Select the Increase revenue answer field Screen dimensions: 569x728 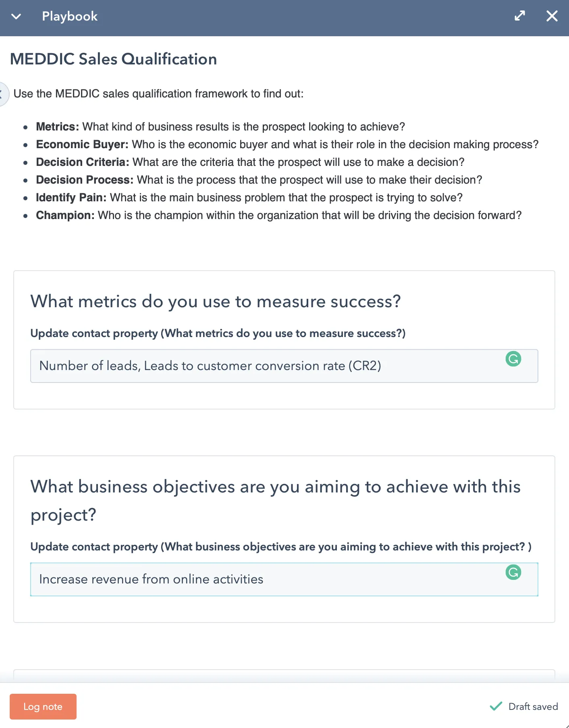point(284,579)
